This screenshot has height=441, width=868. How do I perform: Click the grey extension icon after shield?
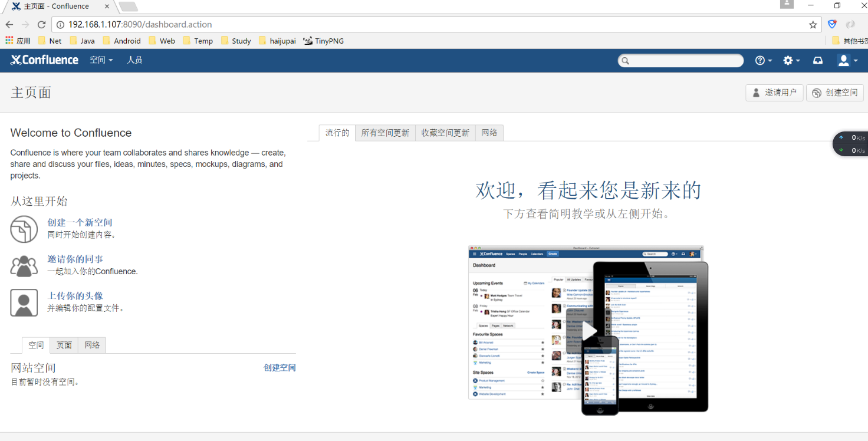(x=850, y=25)
